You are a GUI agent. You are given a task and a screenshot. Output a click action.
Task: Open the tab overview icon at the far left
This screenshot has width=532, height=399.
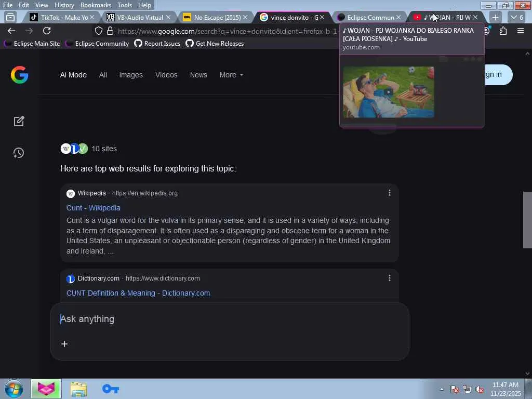click(10, 17)
